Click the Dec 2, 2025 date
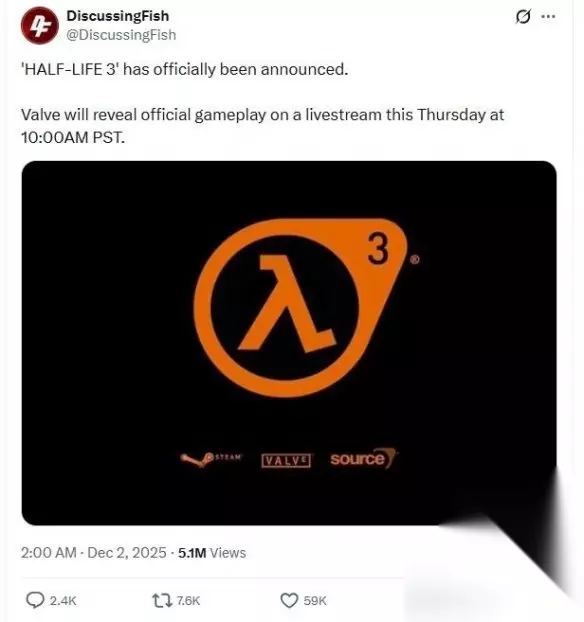This screenshot has height=622, width=584. click(x=127, y=553)
